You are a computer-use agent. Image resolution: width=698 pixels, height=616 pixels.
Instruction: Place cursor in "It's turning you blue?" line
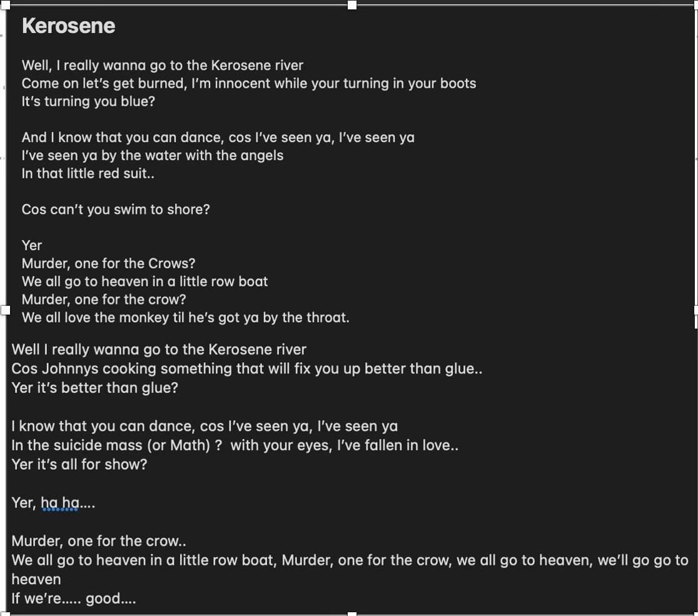tap(88, 101)
